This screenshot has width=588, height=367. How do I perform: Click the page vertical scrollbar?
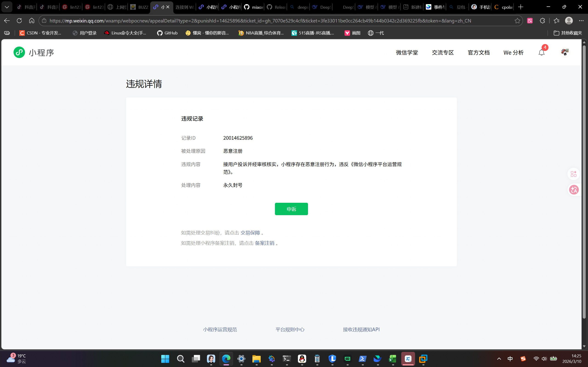click(x=584, y=182)
